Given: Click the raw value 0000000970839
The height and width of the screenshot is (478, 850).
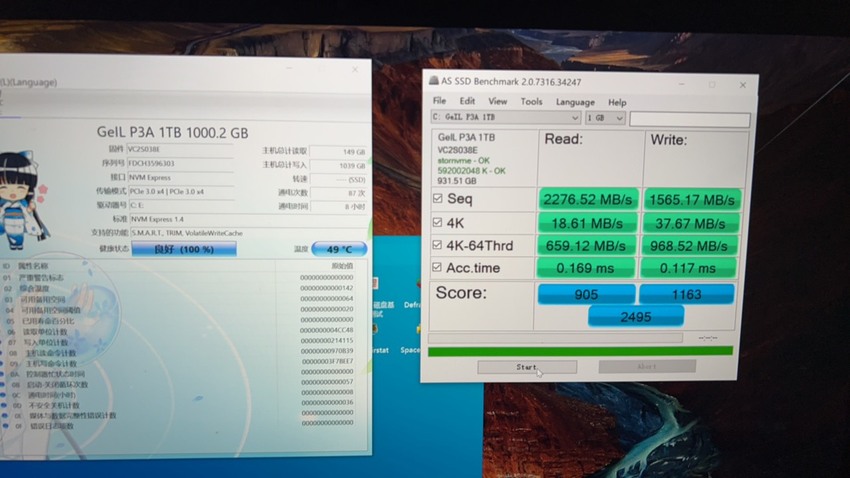Looking at the screenshot, I should coord(327,351).
